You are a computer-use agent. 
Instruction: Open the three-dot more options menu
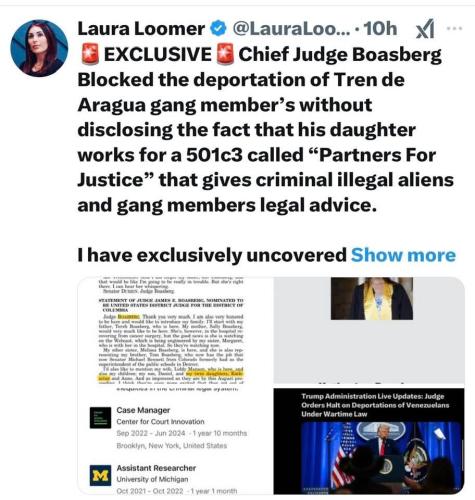pyautogui.click(x=454, y=28)
